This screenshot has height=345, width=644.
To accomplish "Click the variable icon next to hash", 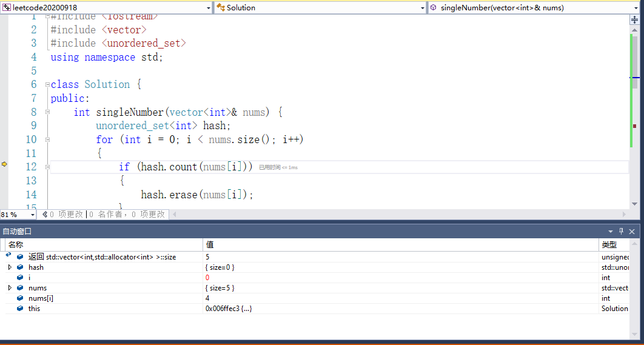I will 20,267.
